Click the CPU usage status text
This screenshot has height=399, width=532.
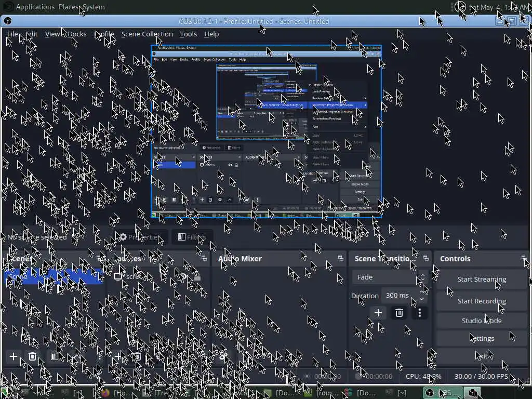(423, 376)
